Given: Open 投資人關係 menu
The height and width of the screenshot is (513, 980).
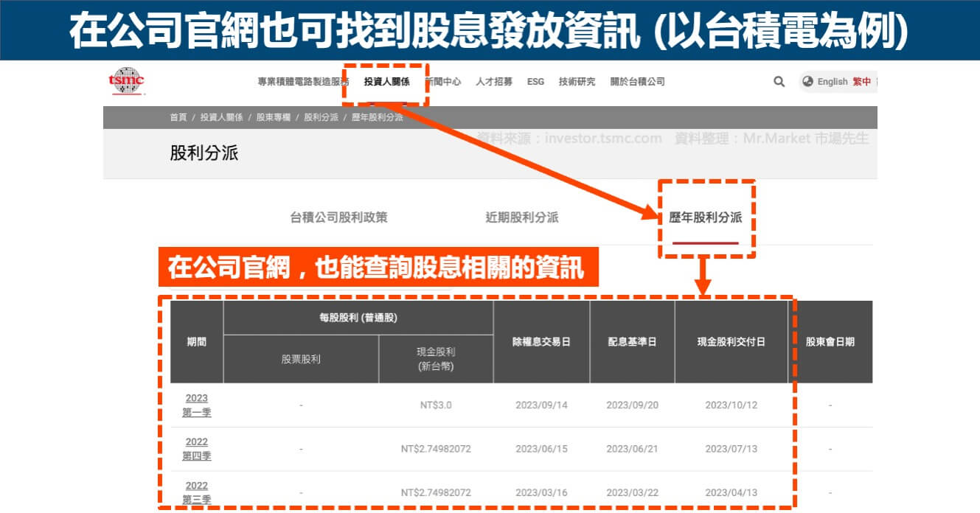Looking at the screenshot, I should [x=386, y=82].
